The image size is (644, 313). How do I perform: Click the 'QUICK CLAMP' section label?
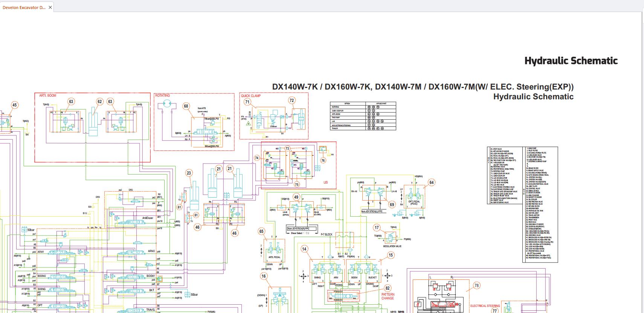click(x=251, y=96)
